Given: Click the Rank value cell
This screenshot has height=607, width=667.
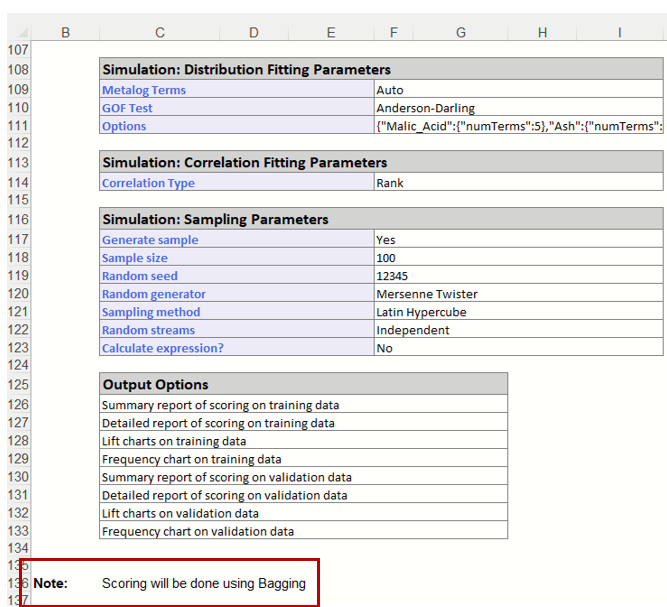Looking at the screenshot, I should (x=390, y=183).
